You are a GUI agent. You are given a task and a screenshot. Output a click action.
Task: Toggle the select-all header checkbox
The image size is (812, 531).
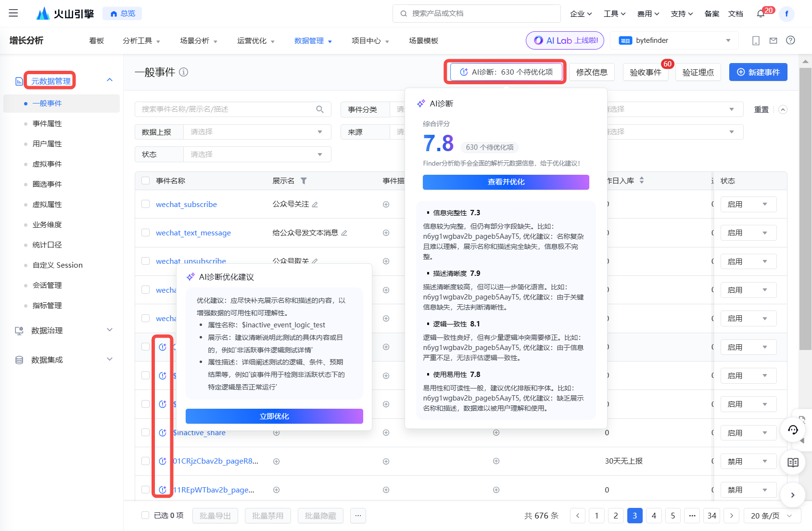pos(146,181)
